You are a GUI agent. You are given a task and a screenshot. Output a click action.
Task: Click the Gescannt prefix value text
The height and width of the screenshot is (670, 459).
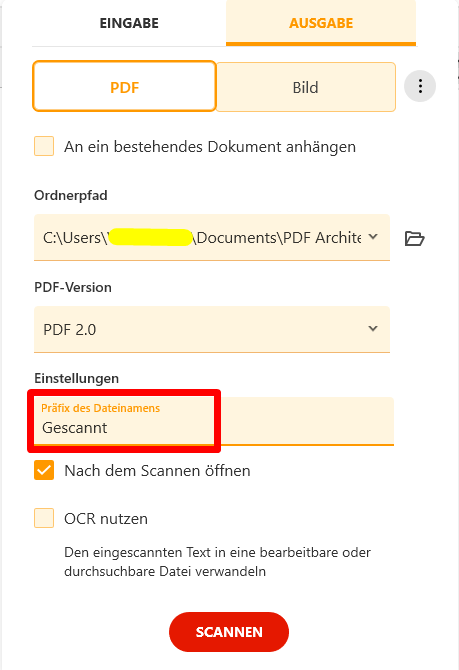pyautogui.click(x=75, y=428)
